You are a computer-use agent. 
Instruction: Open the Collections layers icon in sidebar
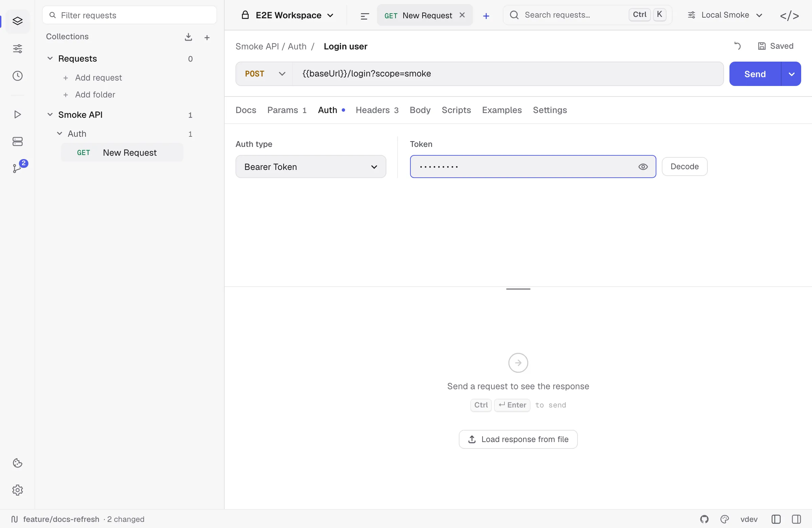coord(17,21)
